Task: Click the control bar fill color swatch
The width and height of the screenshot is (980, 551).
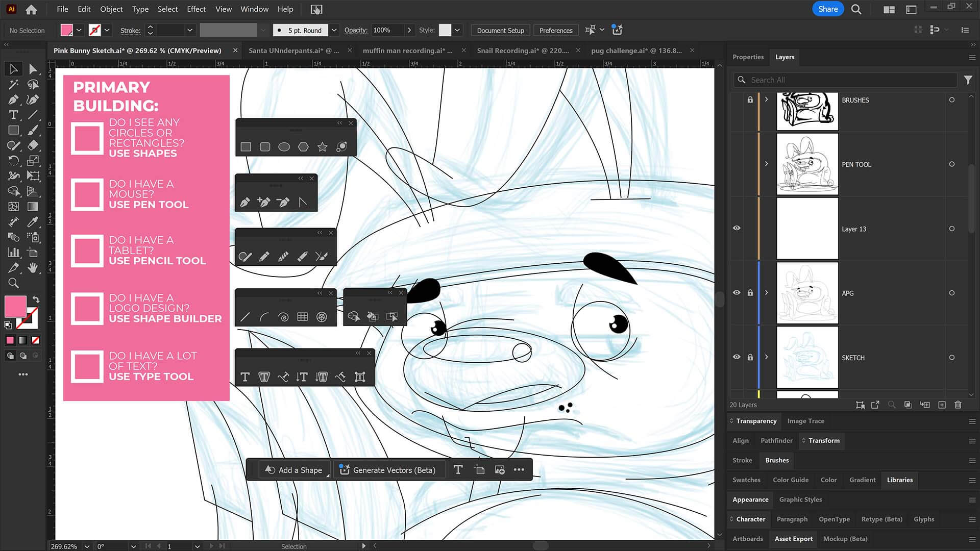Action: click(x=66, y=30)
